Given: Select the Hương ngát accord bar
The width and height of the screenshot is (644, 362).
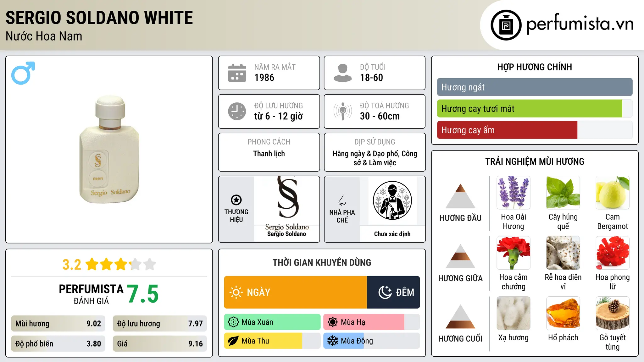Looking at the screenshot, I should pyautogui.click(x=535, y=87).
